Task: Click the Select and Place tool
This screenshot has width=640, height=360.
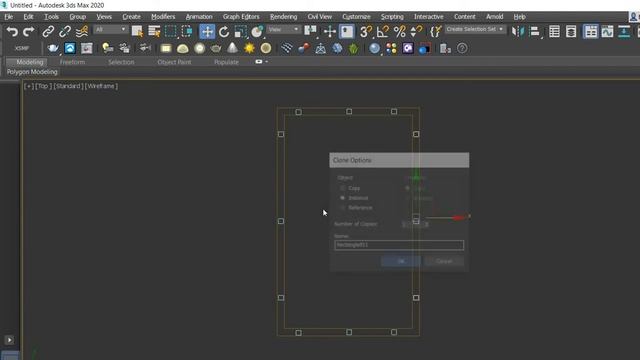Action: tap(257, 31)
